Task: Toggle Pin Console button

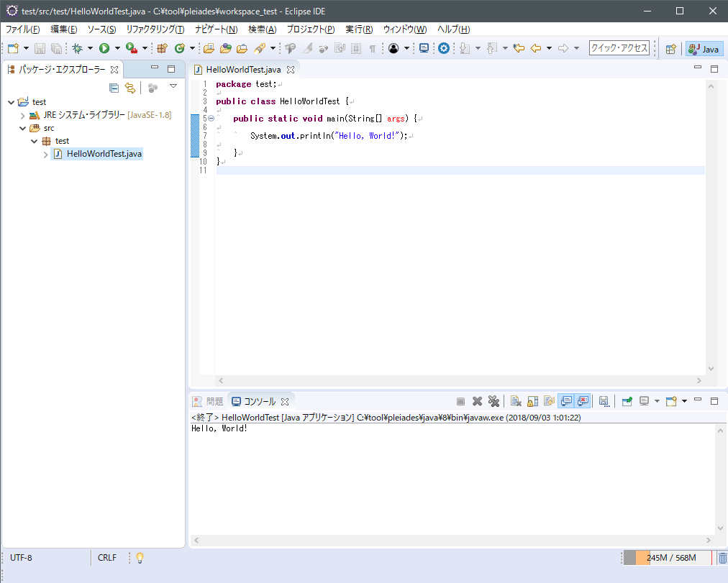Action: pyautogui.click(x=627, y=401)
